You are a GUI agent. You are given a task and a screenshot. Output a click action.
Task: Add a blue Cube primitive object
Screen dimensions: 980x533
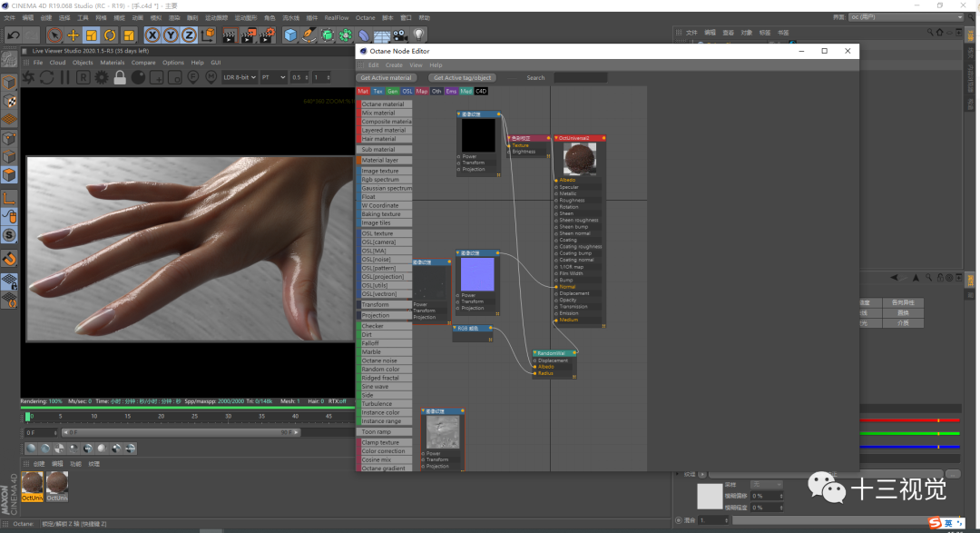(290, 35)
